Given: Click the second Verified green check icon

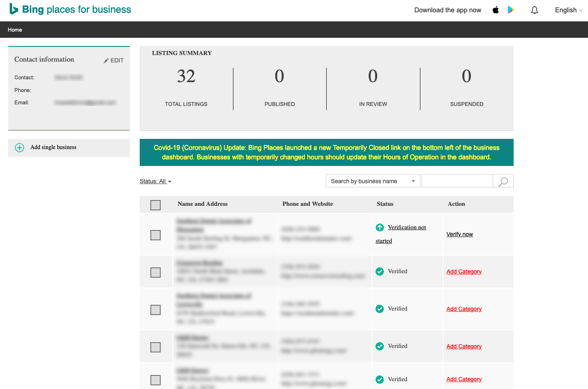Looking at the screenshot, I should pyautogui.click(x=380, y=309).
